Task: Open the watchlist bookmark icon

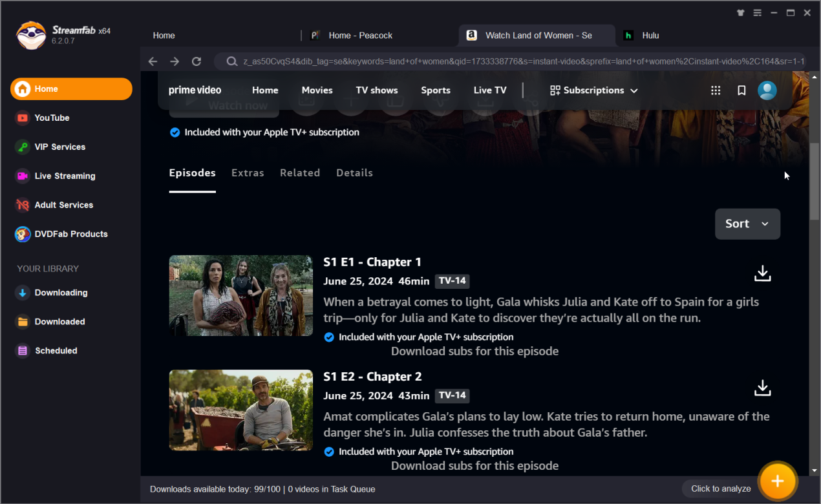Action: (x=741, y=90)
